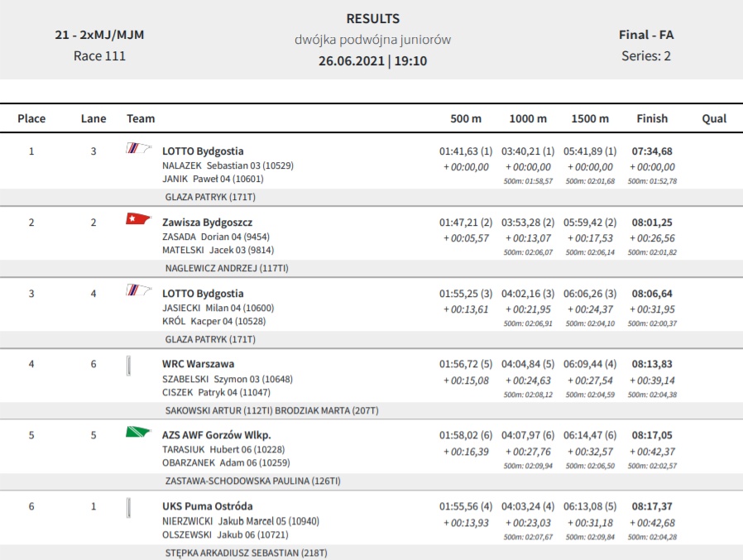Click the Final - FA heading
Screen dimensions: 743x560
pyautogui.click(x=646, y=35)
